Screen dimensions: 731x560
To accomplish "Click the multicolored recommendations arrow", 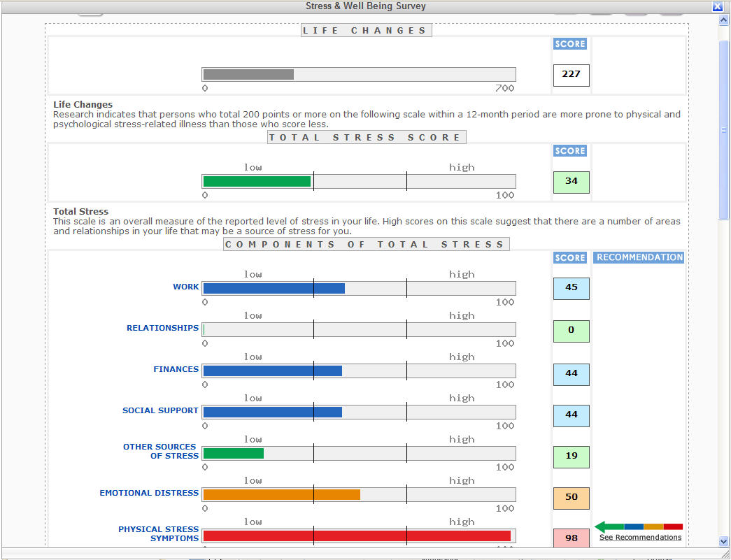I will point(638,527).
